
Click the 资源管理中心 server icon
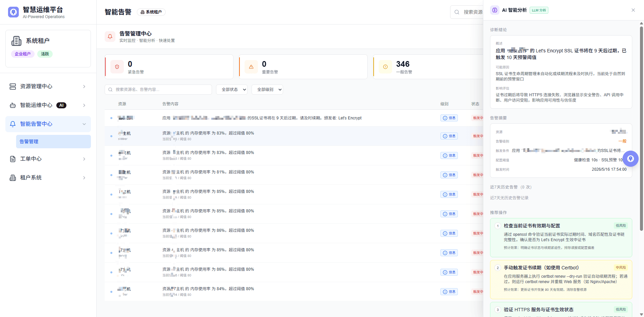pos(13,87)
